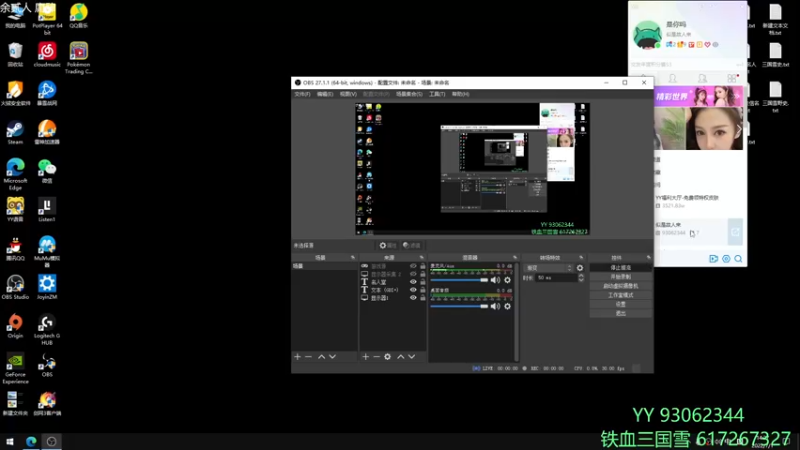Open source properties gear in the sources toolbar
This screenshot has width=800, height=450.
pos(387,357)
